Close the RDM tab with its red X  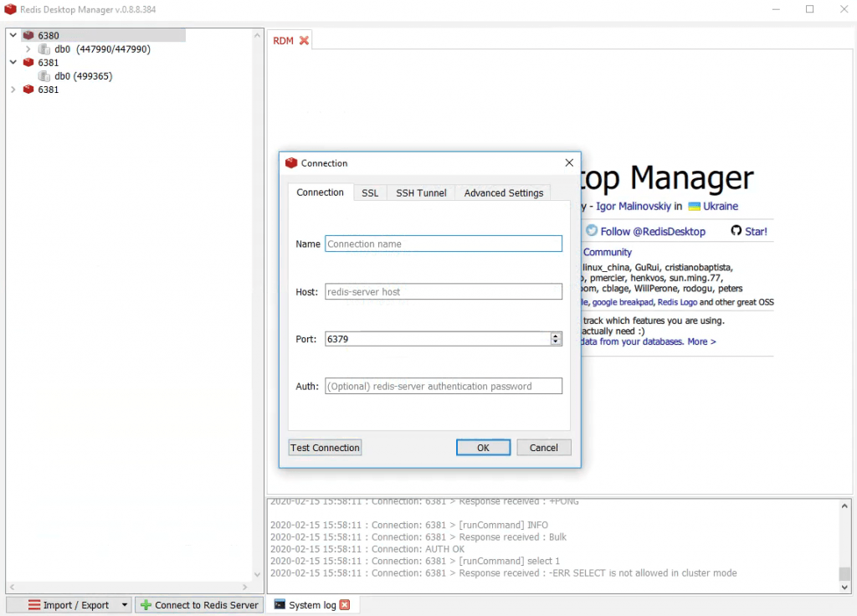304,40
